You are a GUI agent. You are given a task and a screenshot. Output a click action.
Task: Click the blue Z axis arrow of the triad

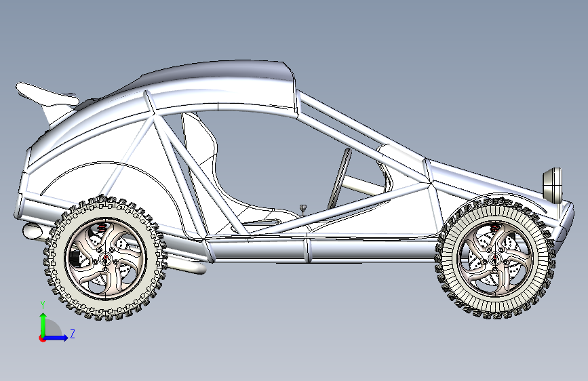56,338
